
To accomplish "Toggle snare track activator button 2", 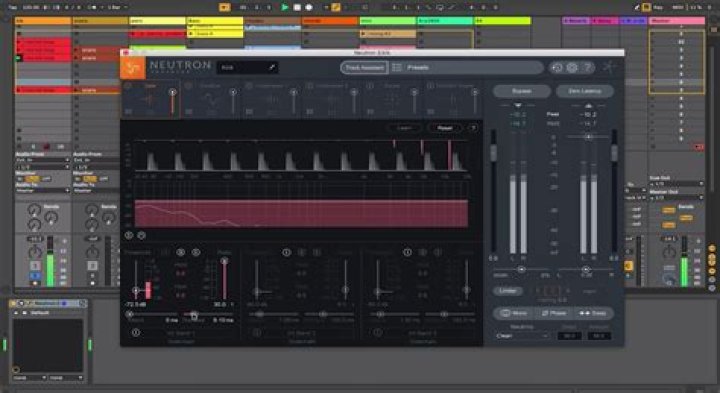I will click(92, 266).
